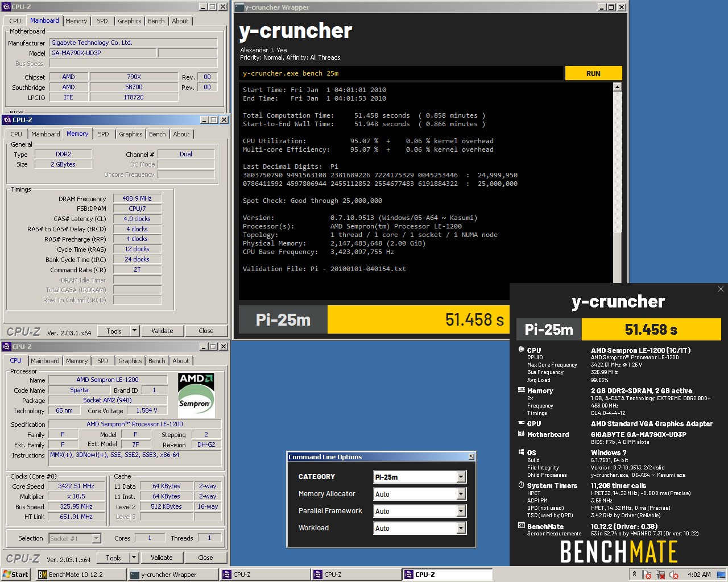Select CPU tab in CPU-Z Memory window
728x582 pixels.
16,134
